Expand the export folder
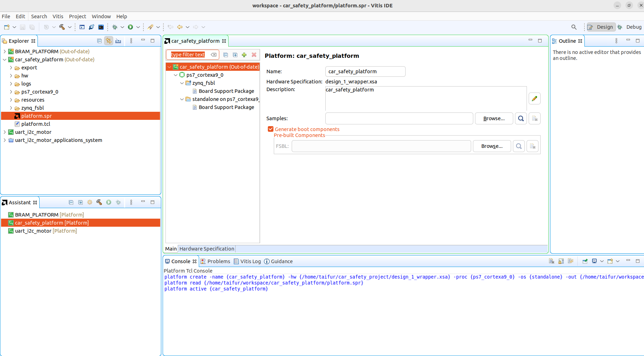644x356 pixels. click(11, 68)
